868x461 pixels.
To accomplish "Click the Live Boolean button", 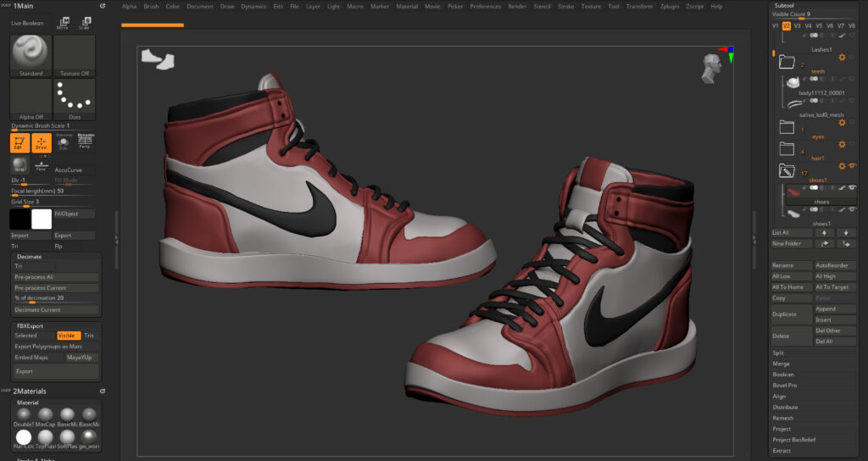I will click(x=27, y=23).
